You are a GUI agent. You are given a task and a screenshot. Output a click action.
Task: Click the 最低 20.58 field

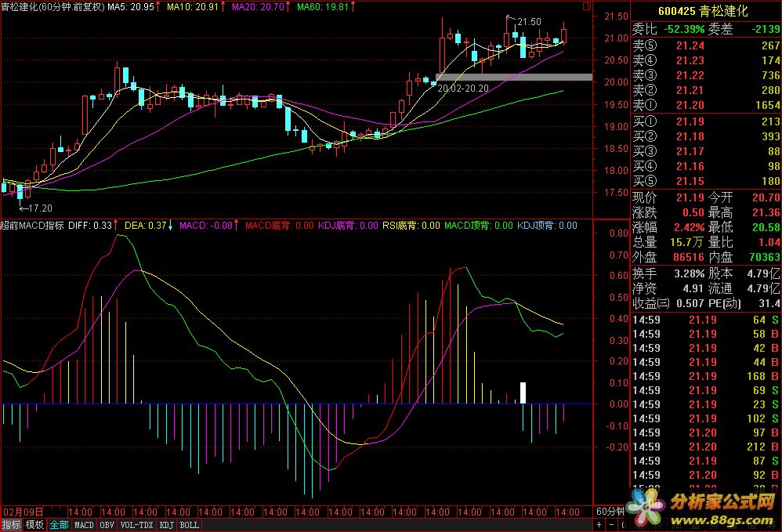[744, 227]
